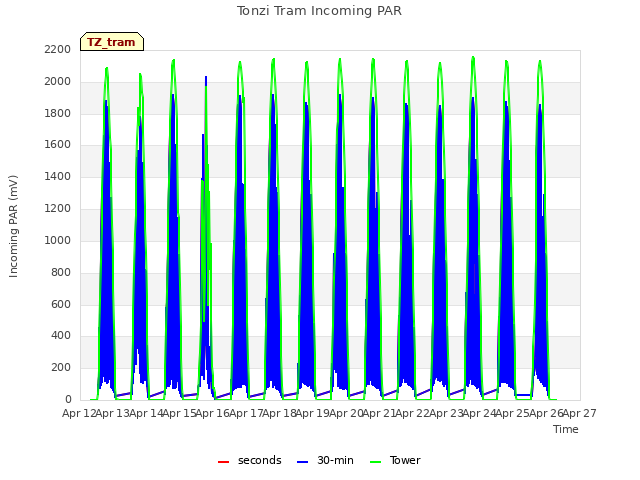Toggle the seconds legend entry
640x480 pixels.
(x=250, y=460)
